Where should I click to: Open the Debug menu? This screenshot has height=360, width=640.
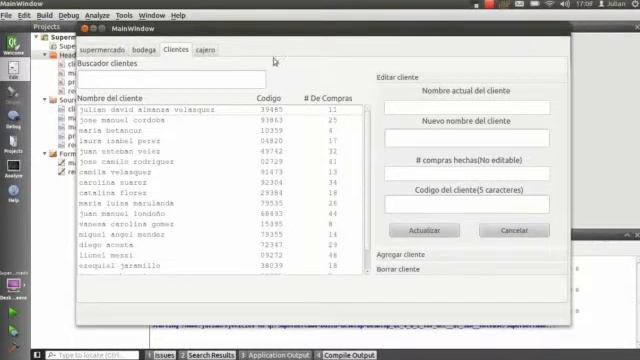(69, 16)
